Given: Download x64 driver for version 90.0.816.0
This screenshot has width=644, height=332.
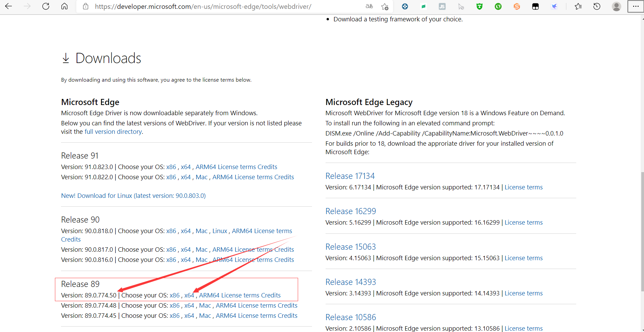Looking at the screenshot, I should tap(186, 260).
